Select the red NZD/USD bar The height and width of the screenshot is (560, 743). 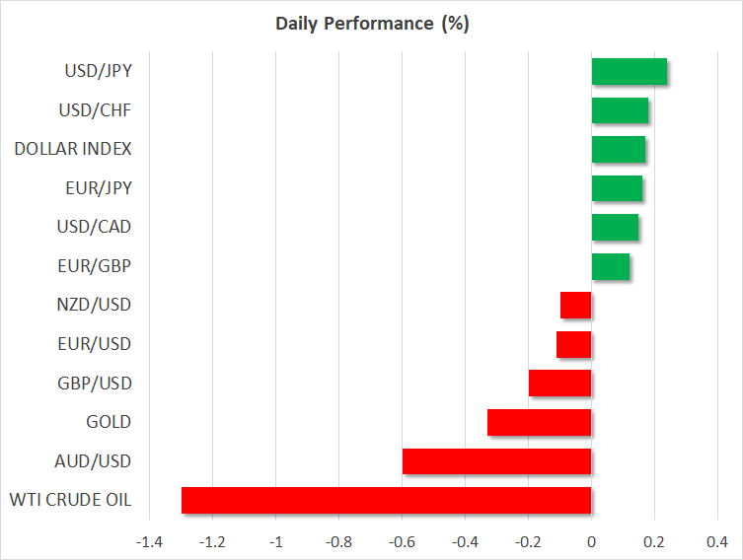tap(575, 306)
